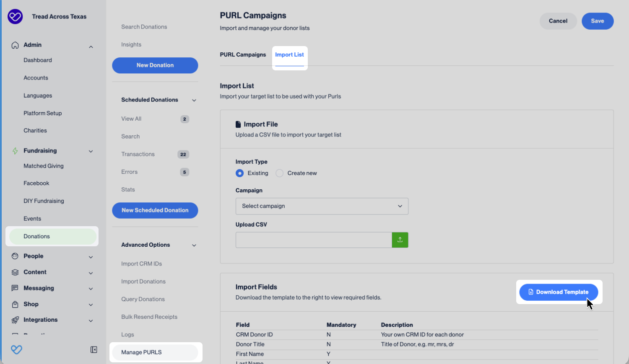
Task: Click the green CSV upload icon button
Action: [400, 240]
